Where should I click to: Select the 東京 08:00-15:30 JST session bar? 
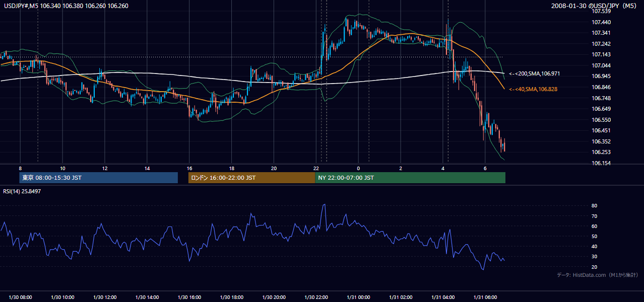(99, 178)
